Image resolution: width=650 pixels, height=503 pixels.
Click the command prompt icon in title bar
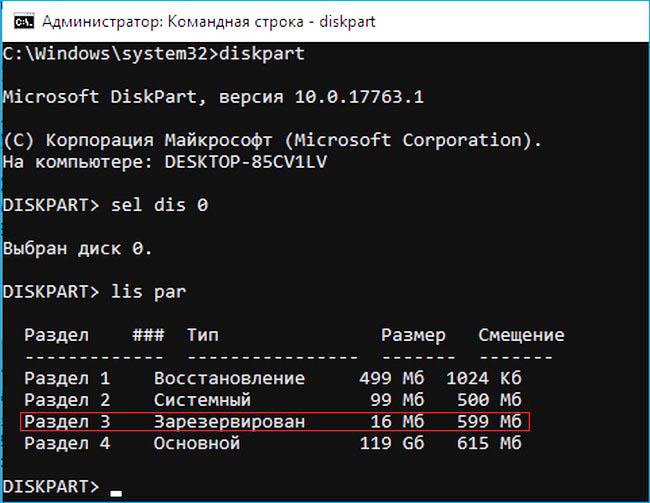pyautogui.click(x=24, y=22)
